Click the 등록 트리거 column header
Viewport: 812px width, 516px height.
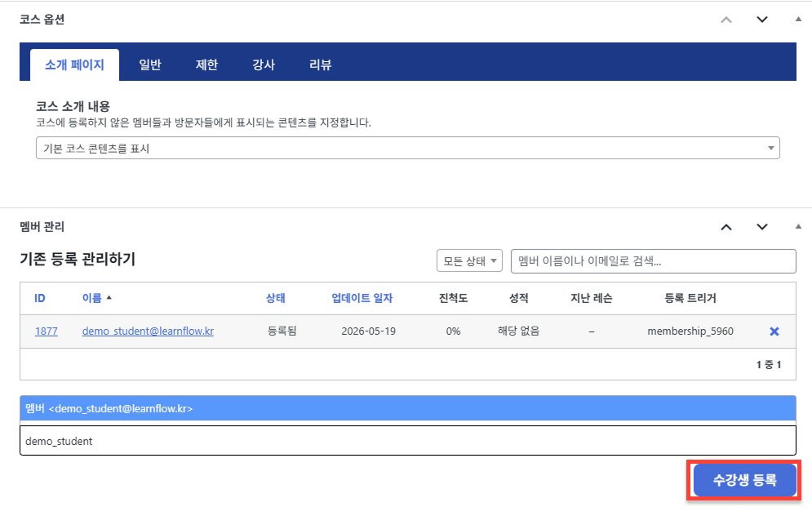690,298
